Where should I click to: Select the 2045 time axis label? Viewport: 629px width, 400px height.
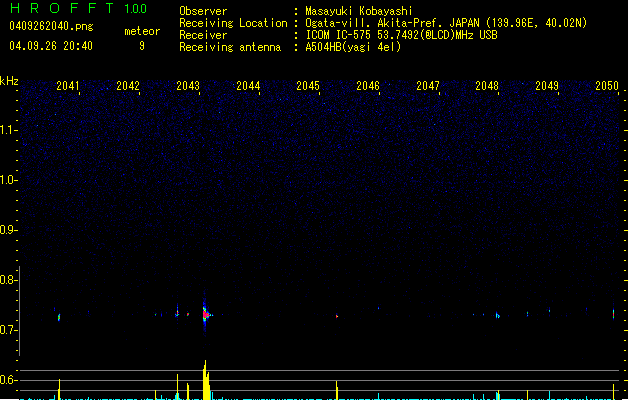308,86
